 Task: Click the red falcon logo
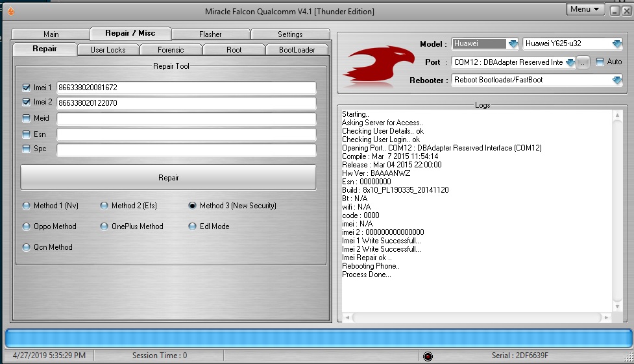pos(378,66)
